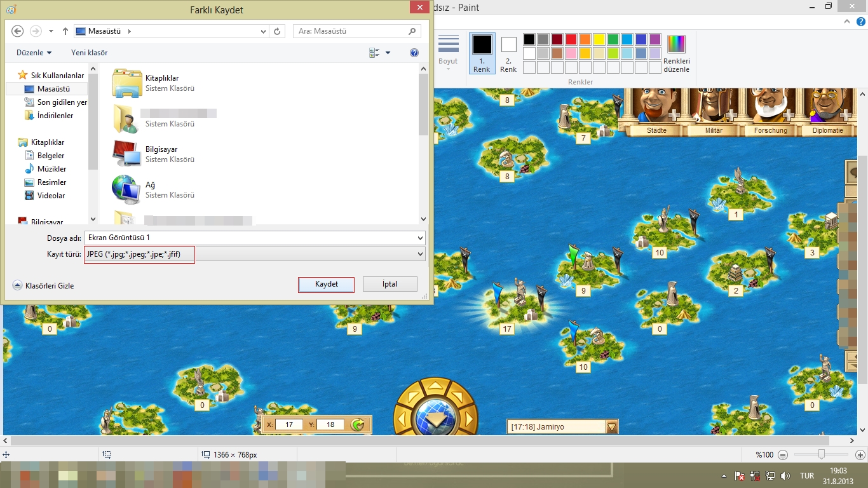Click the Diplomatie tab in game
Screen dimensions: 868x488
(827, 130)
